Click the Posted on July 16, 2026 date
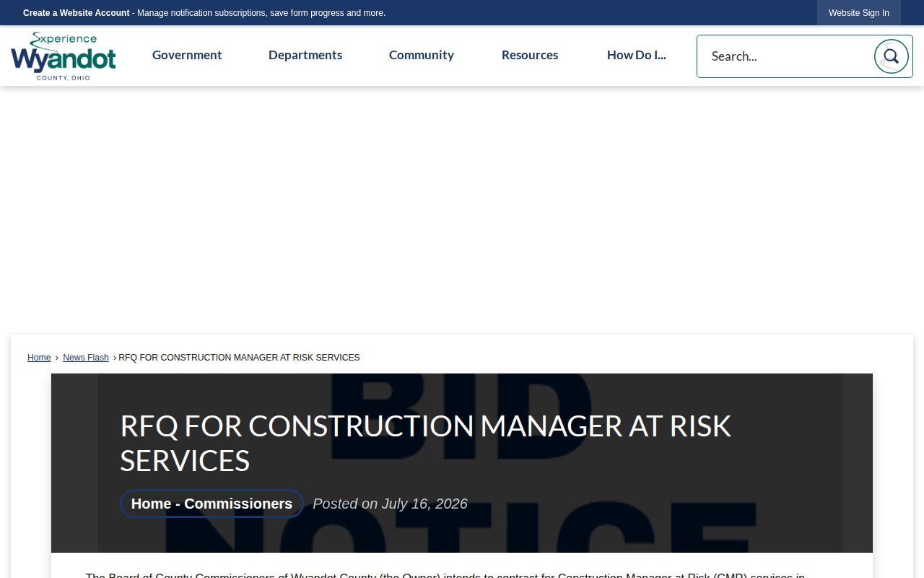This screenshot has height=578, width=924. 390,504
